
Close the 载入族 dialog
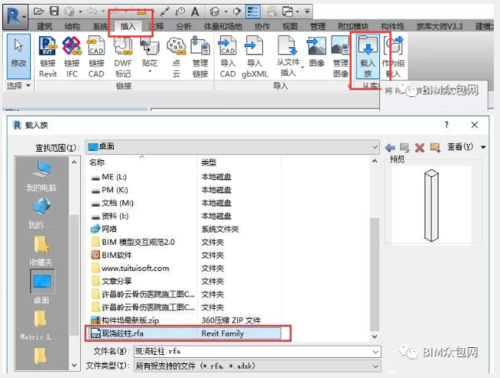point(474,125)
